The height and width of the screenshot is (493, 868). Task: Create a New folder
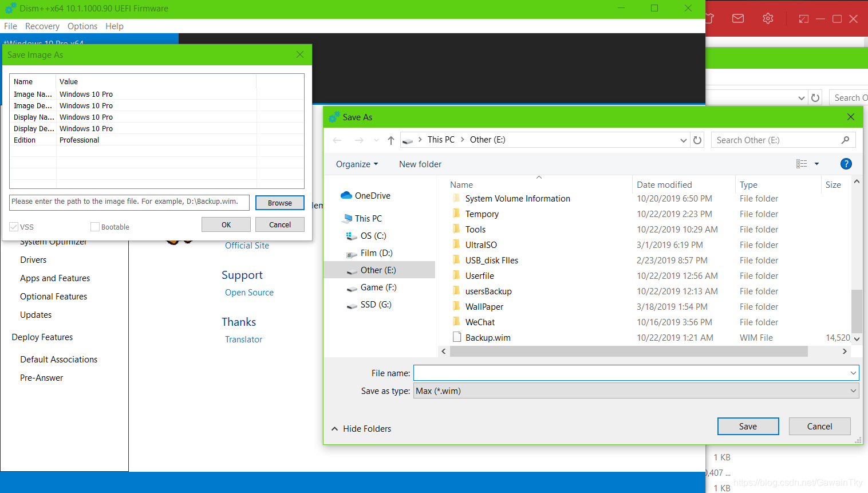420,164
